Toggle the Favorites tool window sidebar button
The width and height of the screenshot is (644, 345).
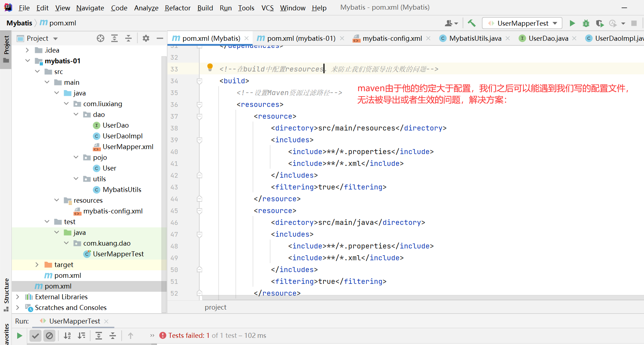6,334
